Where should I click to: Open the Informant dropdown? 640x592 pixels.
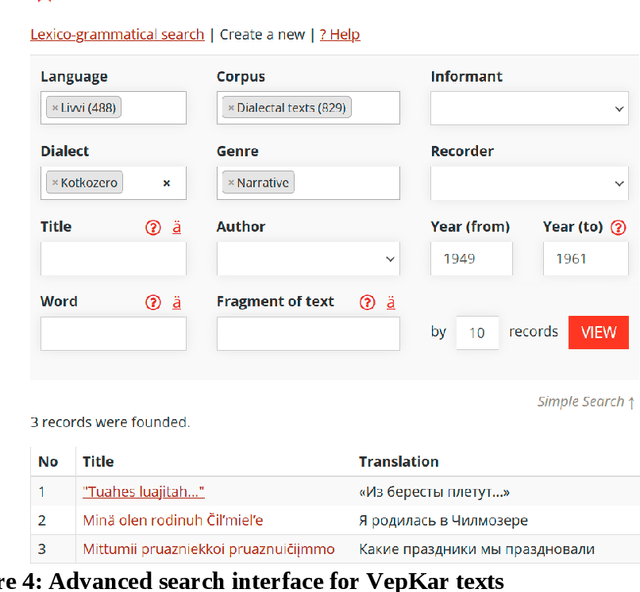pos(528,108)
